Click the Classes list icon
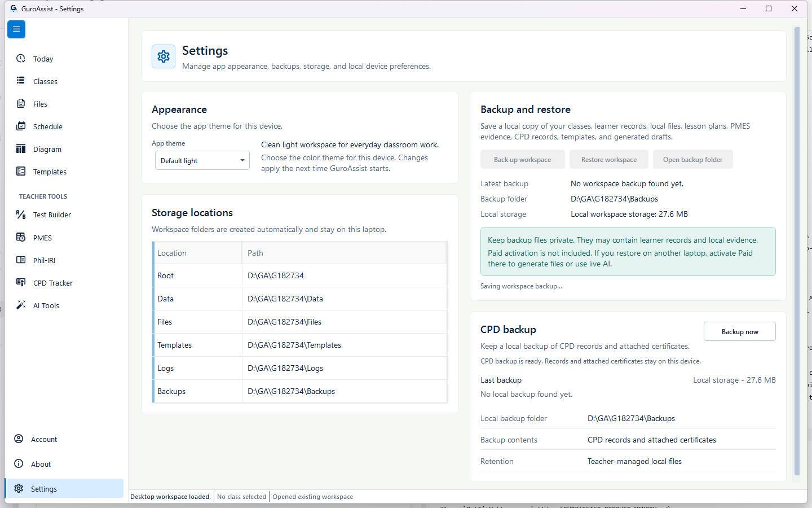 21,81
